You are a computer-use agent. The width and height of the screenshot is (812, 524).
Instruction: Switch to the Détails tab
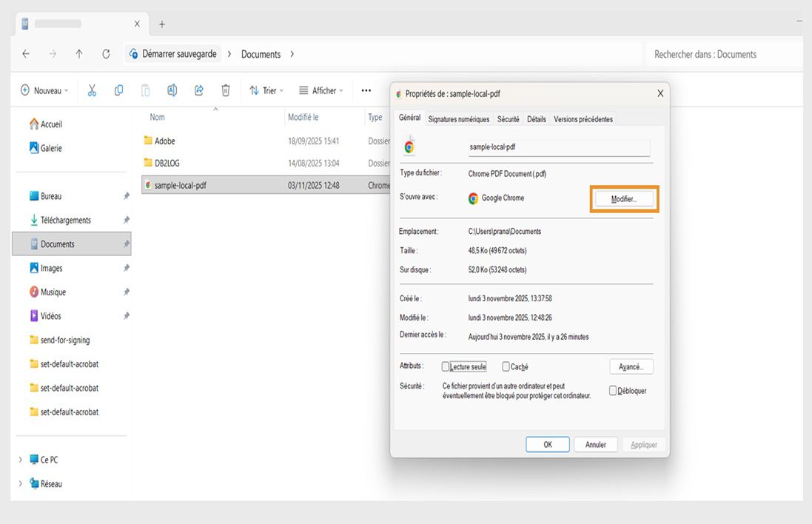tap(536, 118)
